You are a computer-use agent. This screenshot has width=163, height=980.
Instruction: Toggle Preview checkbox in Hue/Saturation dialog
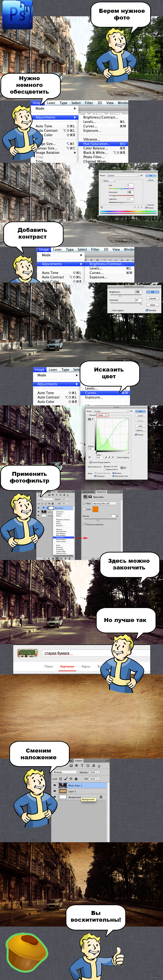pos(146,208)
